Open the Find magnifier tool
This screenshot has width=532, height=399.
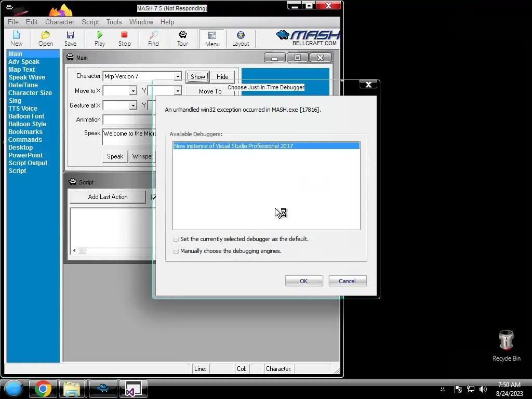pos(153,38)
